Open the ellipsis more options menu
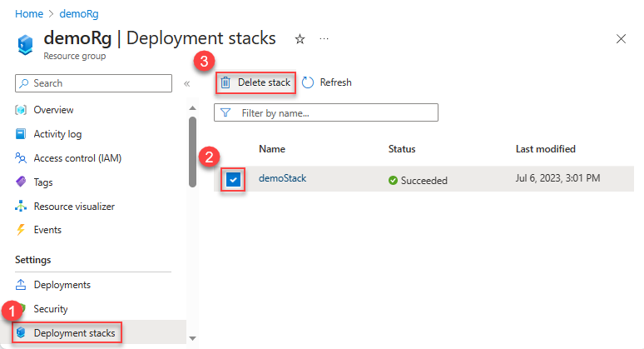This screenshot has width=644, height=349. click(x=324, y=38)
